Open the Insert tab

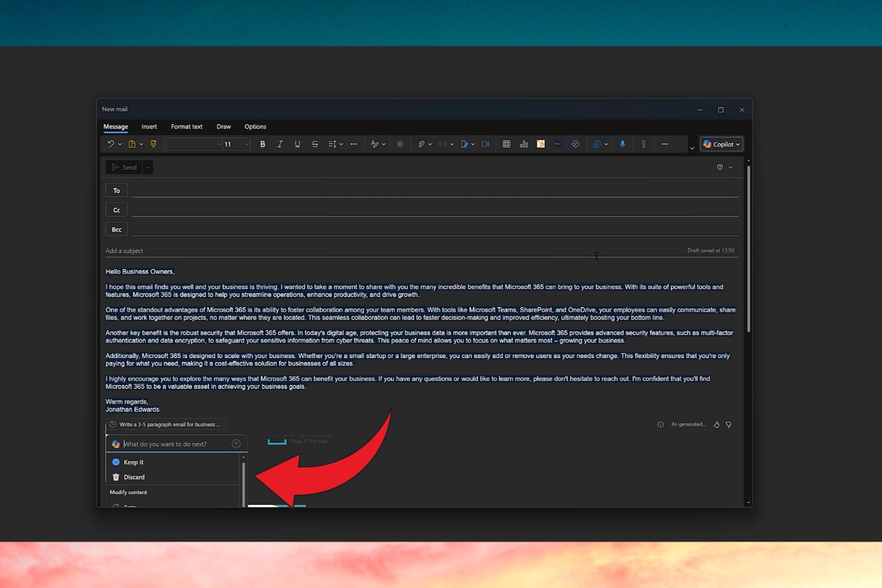(149, 126)
